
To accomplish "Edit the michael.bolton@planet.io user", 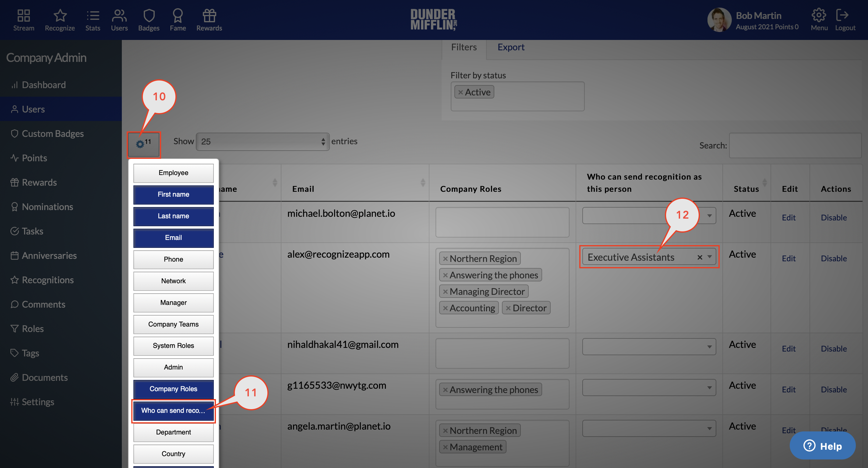I will pos(788,218).
